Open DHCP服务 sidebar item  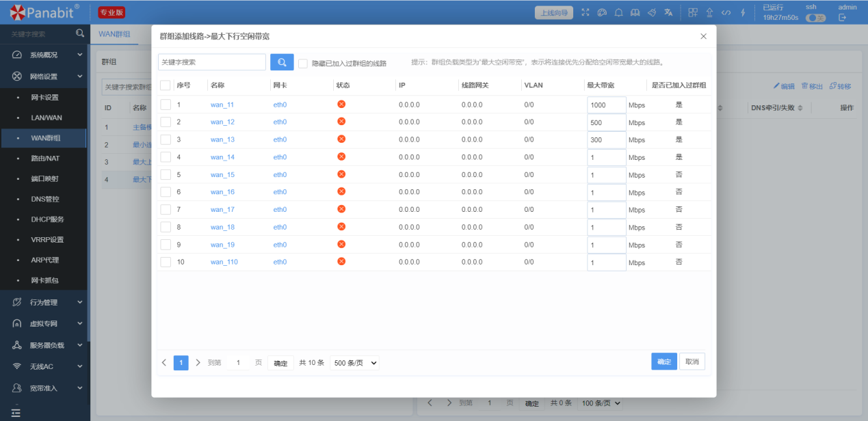pyautogui.click(x=48, y=219)
